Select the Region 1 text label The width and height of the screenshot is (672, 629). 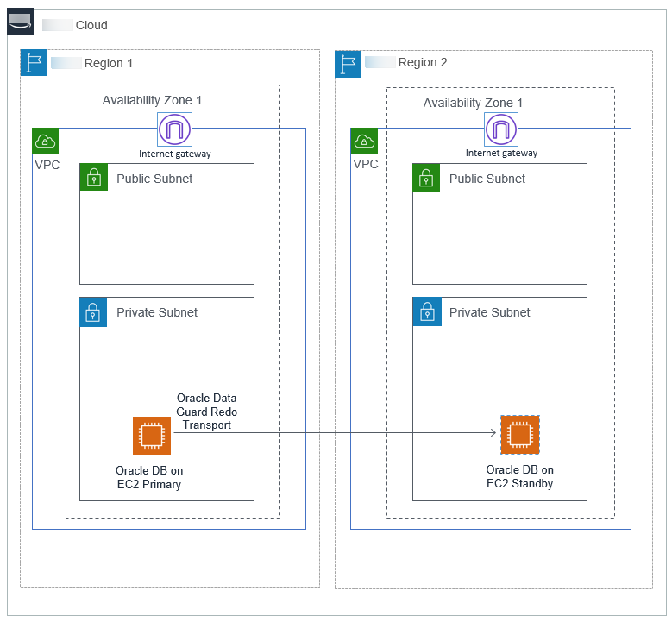click(109, 63)
